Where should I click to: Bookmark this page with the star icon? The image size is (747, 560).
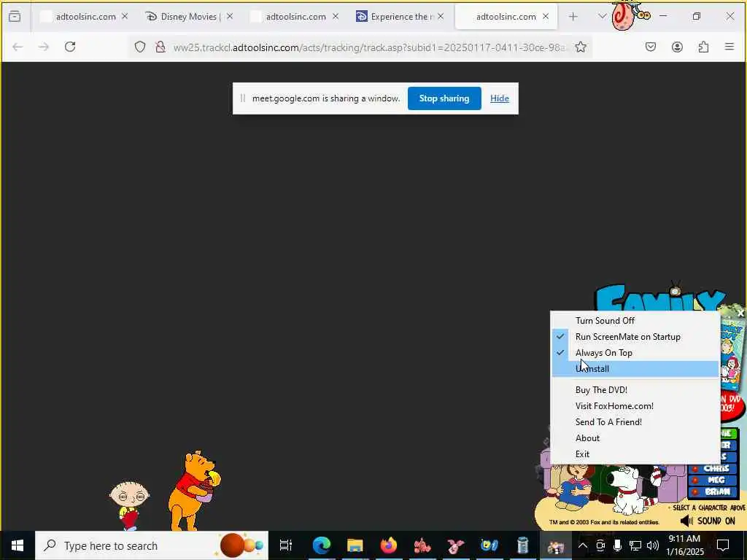point(580,47)
